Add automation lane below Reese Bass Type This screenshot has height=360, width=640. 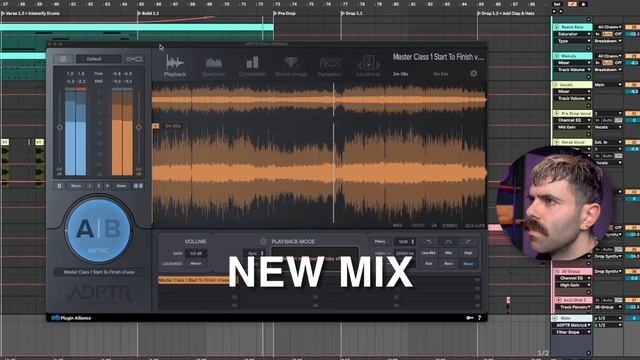pyautogui.click(x=589, y=48)
